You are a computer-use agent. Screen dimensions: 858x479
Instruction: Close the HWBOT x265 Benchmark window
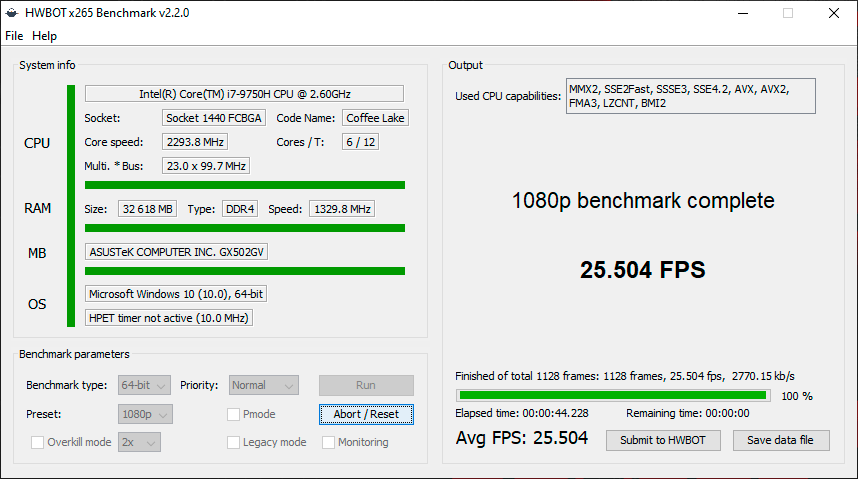pos(834,13)
